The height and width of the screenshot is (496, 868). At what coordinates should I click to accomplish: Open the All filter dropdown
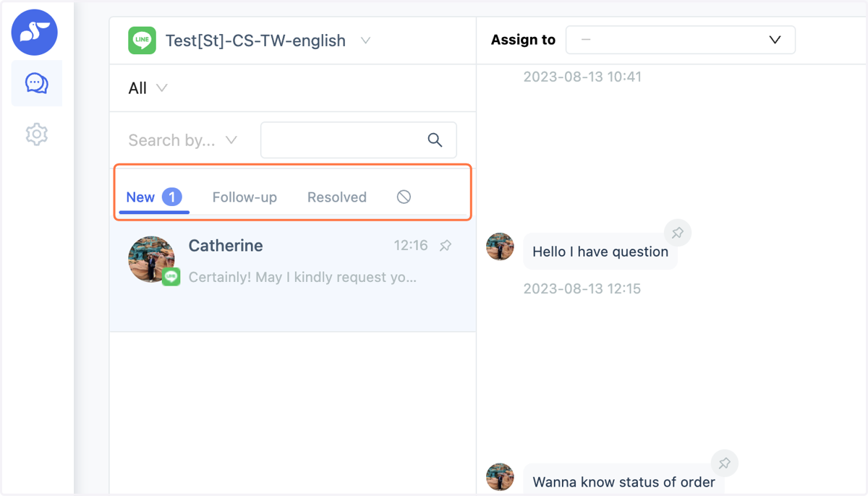click(148, 88)
